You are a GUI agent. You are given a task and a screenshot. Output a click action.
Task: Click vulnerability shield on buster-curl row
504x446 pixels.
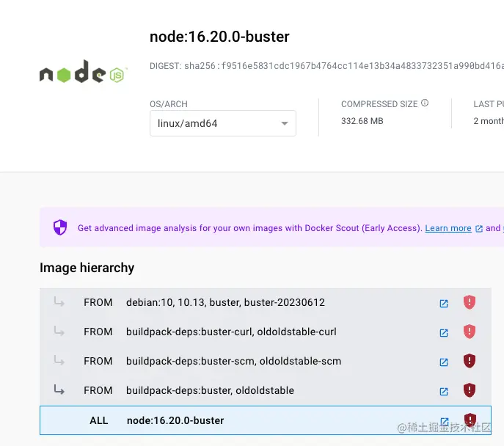coord(470,332)
